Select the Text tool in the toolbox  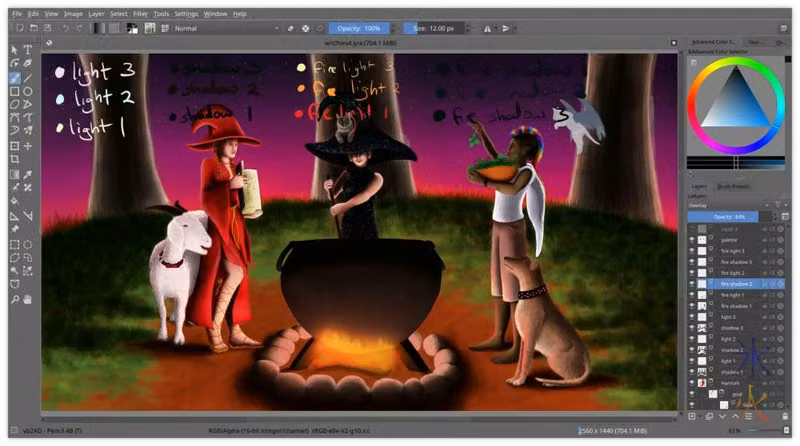[x=28, y=49]
